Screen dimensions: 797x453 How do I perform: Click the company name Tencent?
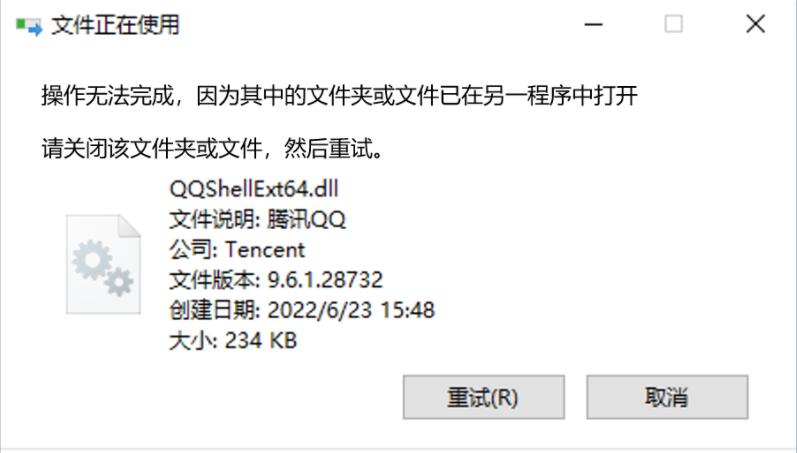(x=265, y=250)
